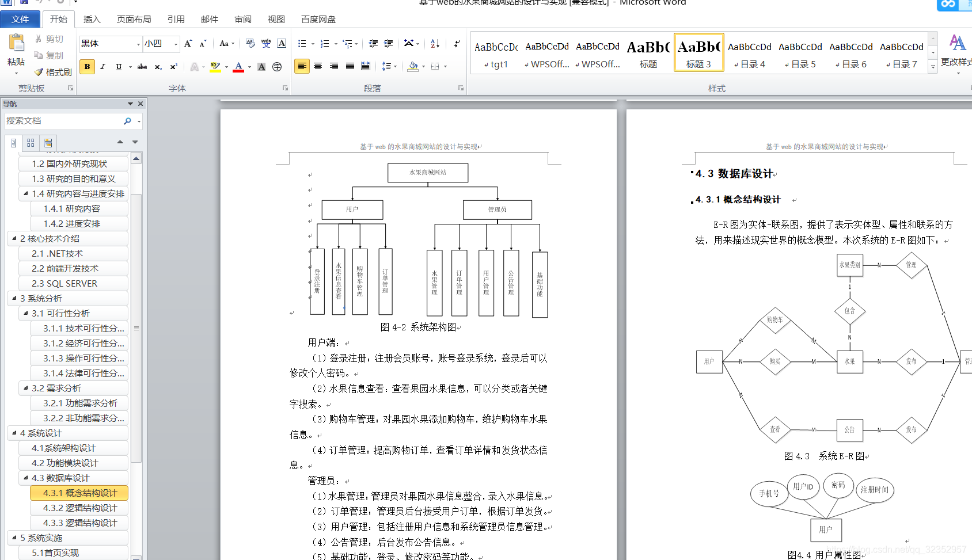Click the Shading paint bucket
Viewport: 972px width, 560px height.
click(x=413, y=67)
